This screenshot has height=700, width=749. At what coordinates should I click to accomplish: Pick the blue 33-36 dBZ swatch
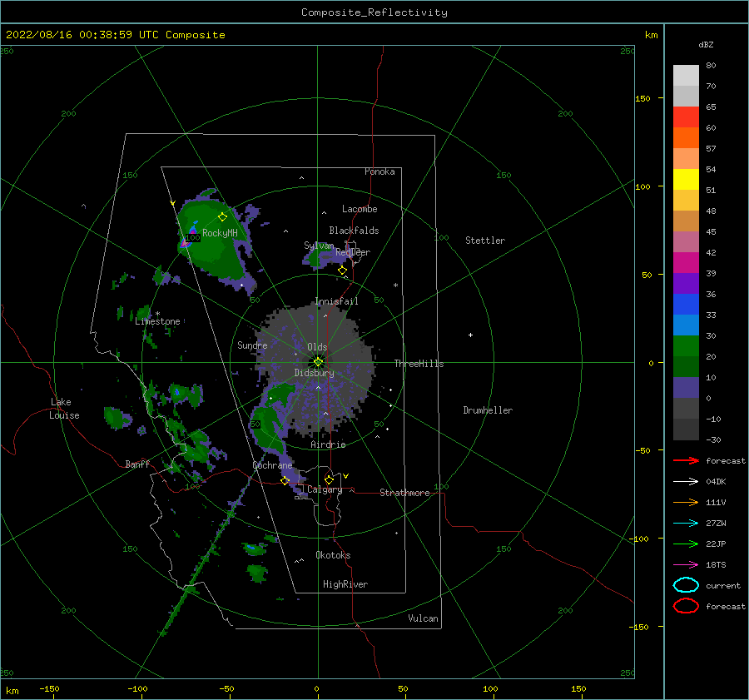[686, 305]
